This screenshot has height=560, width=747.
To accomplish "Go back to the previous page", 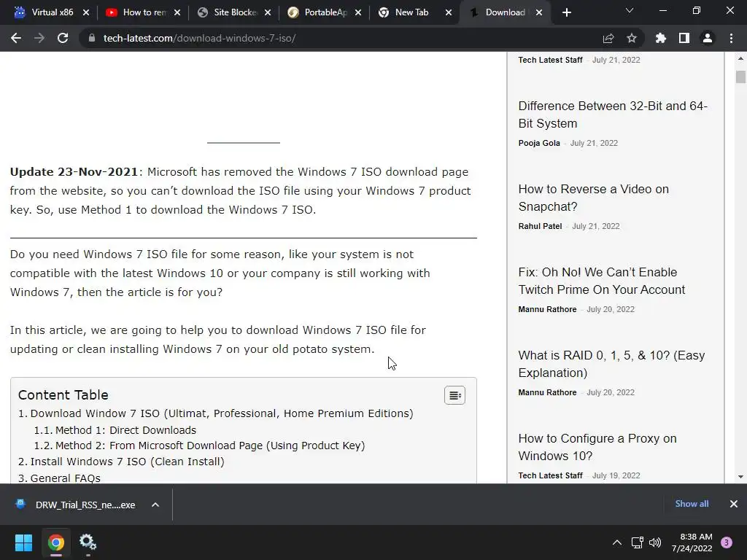I will [16, 38].
